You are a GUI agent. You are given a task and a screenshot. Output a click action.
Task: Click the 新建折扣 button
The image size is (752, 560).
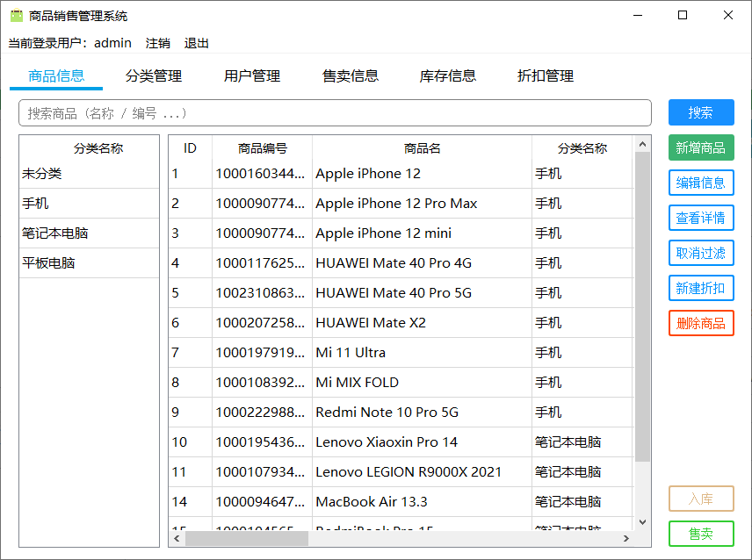tap(701, 288)
